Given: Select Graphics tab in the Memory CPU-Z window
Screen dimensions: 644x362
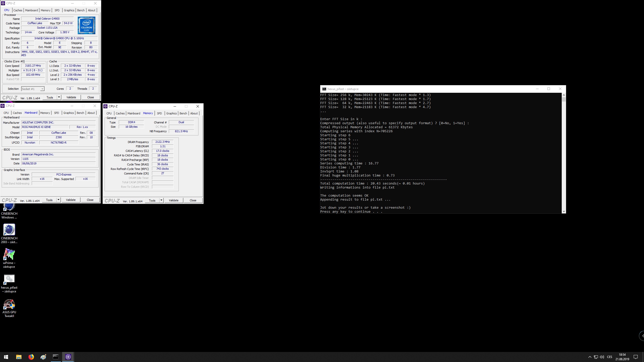Looking at the screenshot, I should tap(172, 113).
